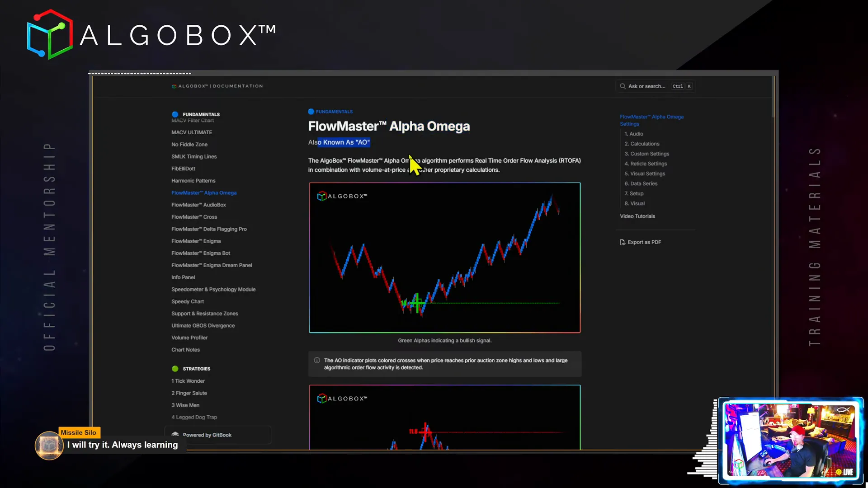
Task: Click the AlgoBox cube logo top left
Action: 50,34
